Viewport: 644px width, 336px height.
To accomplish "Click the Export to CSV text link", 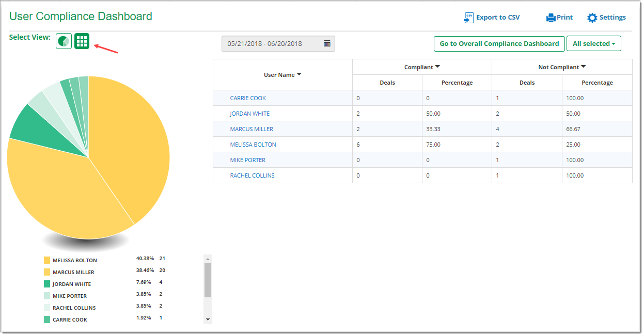I will tap(498, 18).
